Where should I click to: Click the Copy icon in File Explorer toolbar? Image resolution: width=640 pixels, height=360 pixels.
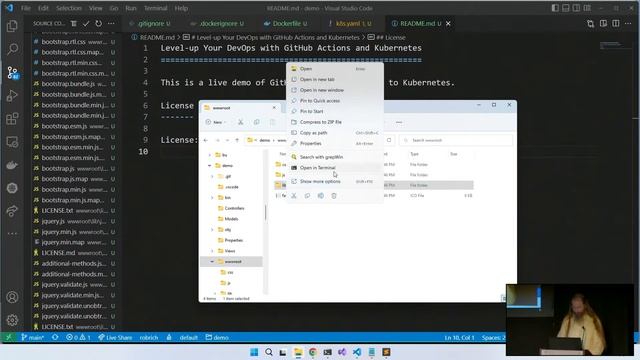tap(256, 122)
